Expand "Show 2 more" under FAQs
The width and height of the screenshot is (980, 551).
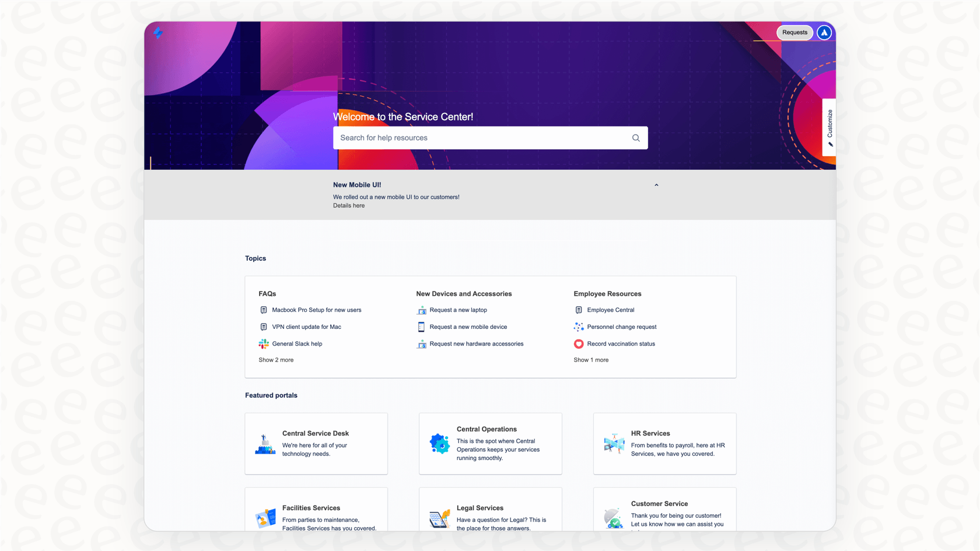click(276, 360)
